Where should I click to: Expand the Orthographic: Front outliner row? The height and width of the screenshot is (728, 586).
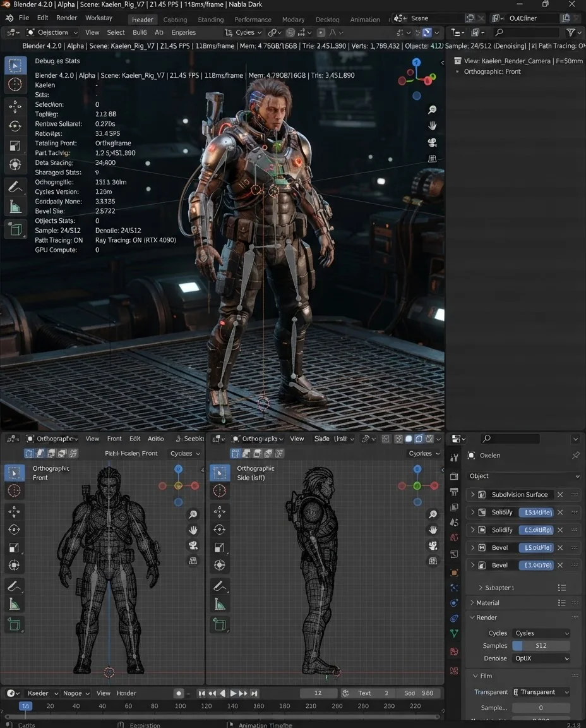tap(457, 71)
